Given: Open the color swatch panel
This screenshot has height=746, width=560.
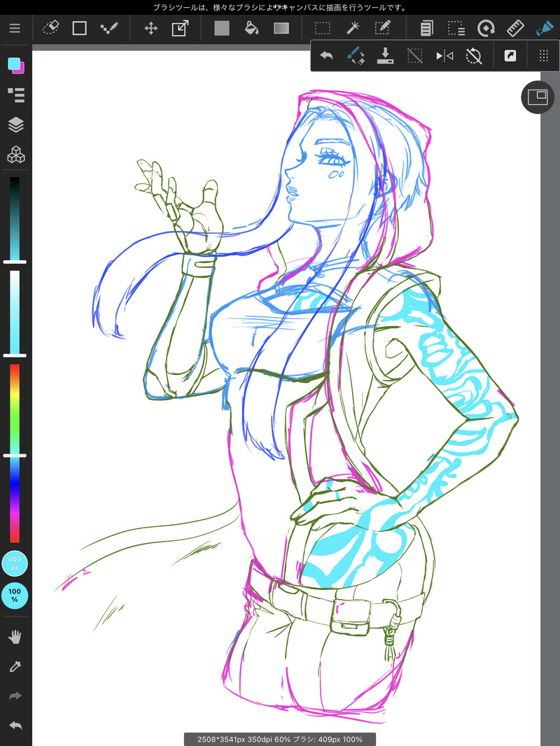Looking at the screenshot, I should tap(15, 65).
